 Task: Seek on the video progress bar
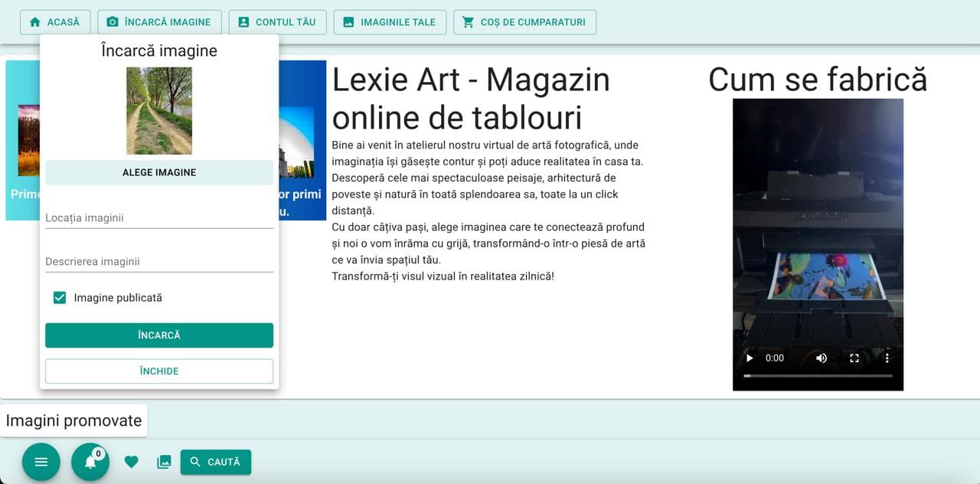tap(818, 376)
